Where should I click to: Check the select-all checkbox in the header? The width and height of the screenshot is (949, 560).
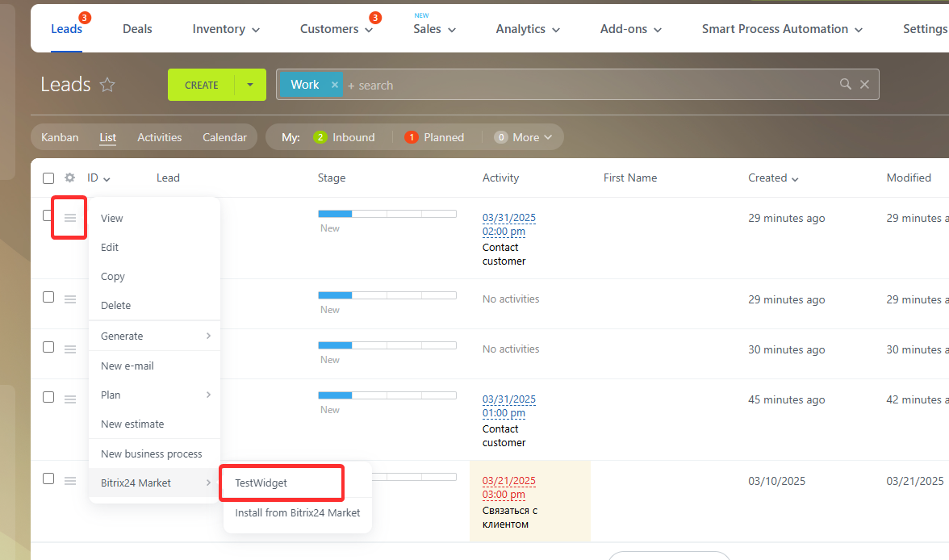coord(48,178)
